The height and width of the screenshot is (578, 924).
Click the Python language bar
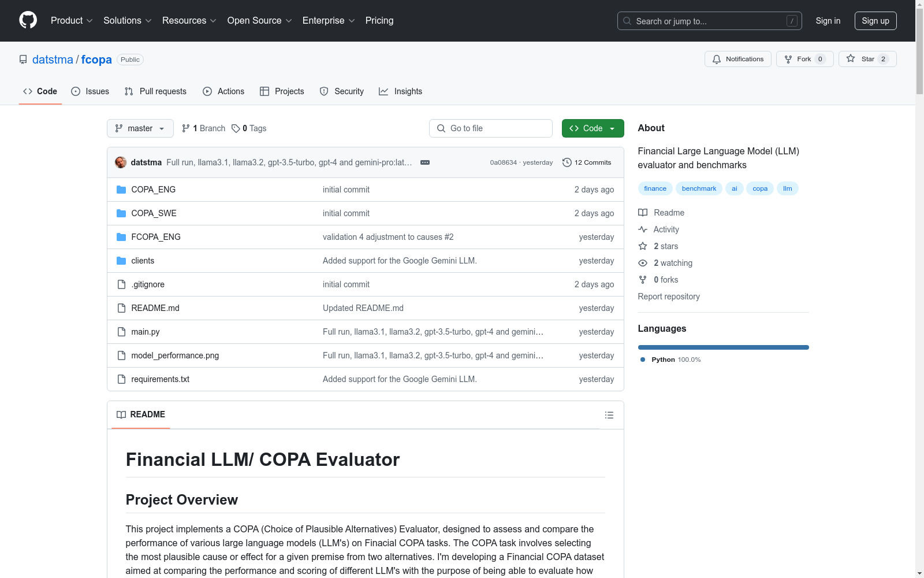pyautogui.click(x=724, y=347)
